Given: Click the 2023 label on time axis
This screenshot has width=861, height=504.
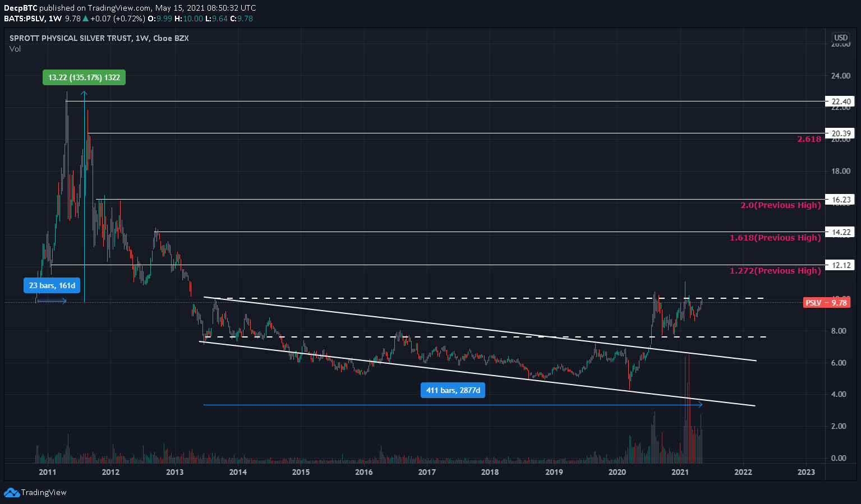Looking at the screenshot, I should pos(807,472).
